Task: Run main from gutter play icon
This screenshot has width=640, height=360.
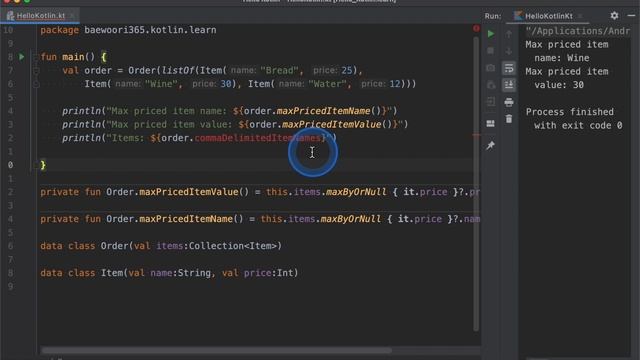Action: pyautogui.click(x=22, y=57)
